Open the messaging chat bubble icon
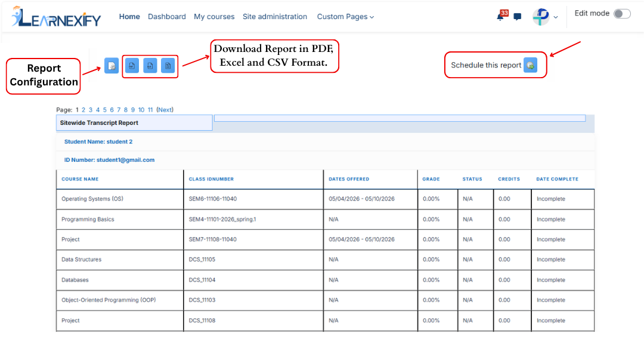The image size is (644, 338). 518,17
